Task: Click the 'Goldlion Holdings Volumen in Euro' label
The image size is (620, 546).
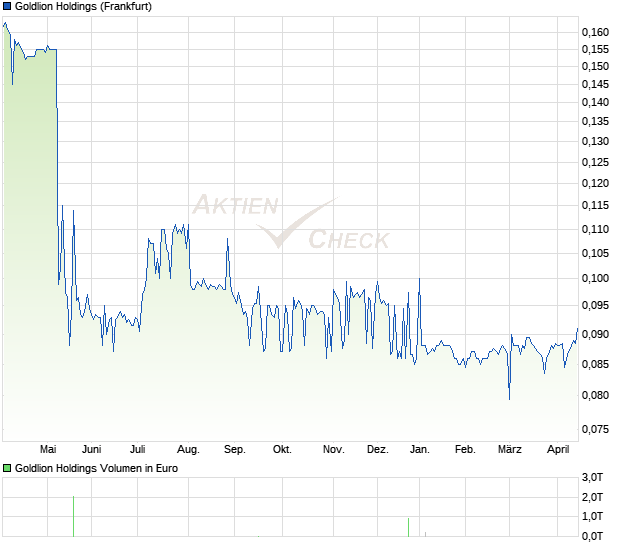Action: (x=96, y=468)
